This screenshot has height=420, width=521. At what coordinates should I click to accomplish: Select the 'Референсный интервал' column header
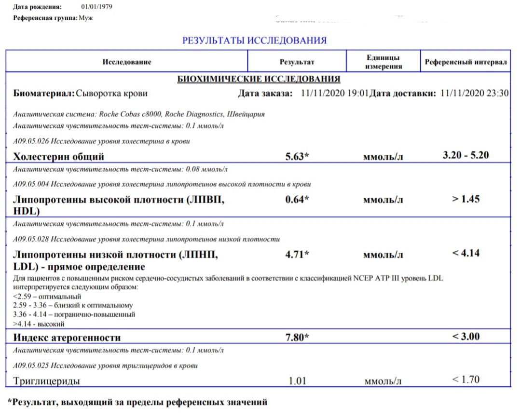pyautogui.click(x=465, y=62)
